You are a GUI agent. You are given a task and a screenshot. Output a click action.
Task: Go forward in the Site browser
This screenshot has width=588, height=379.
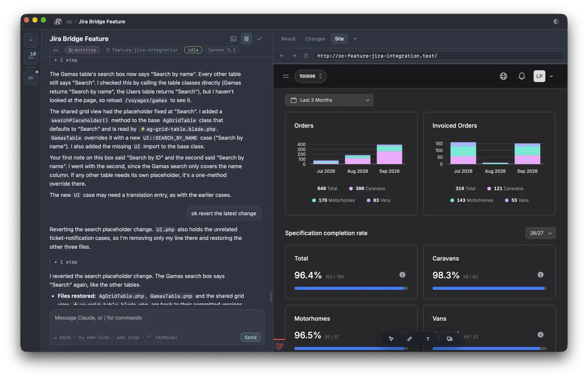coord(294,56)
